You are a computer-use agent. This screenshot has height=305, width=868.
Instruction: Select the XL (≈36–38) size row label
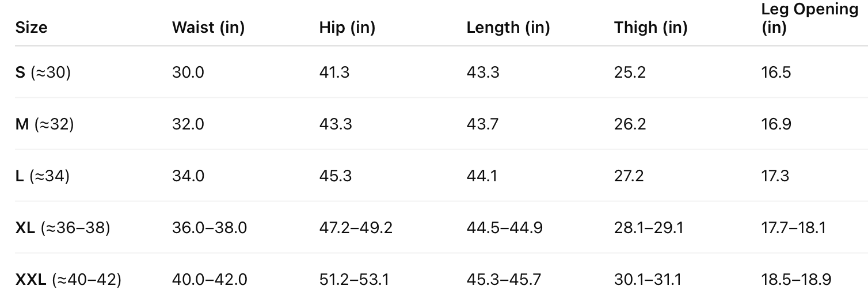62,227
